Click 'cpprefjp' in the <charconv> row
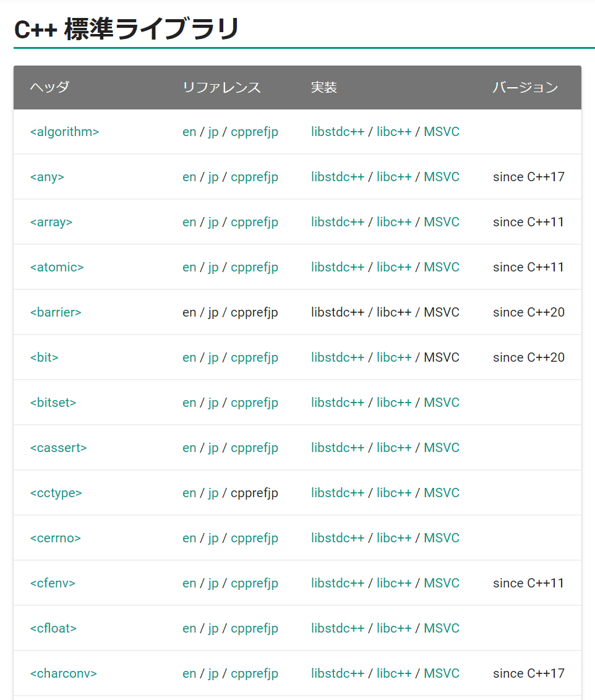This screenshot has height=700, width=595. coord(254,674)
